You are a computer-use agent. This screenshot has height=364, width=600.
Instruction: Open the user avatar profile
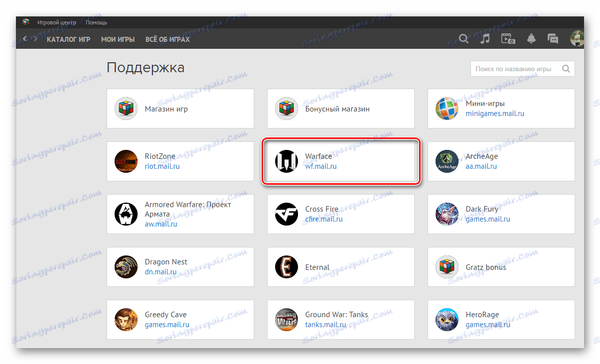(577, 39)
